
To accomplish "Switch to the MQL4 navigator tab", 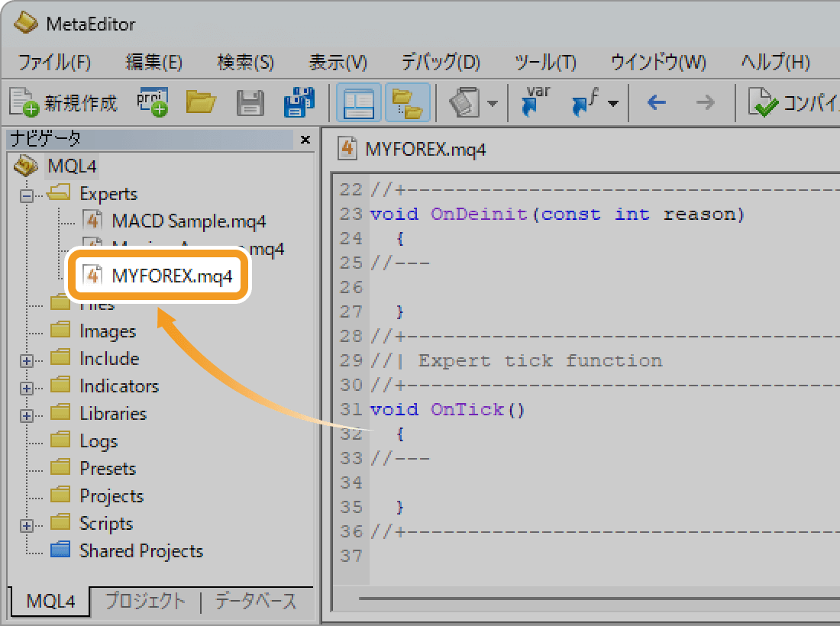I will (50, 602).
